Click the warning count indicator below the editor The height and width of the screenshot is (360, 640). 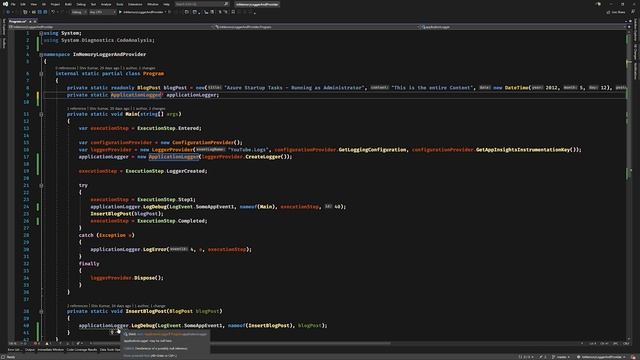point(48,343)
